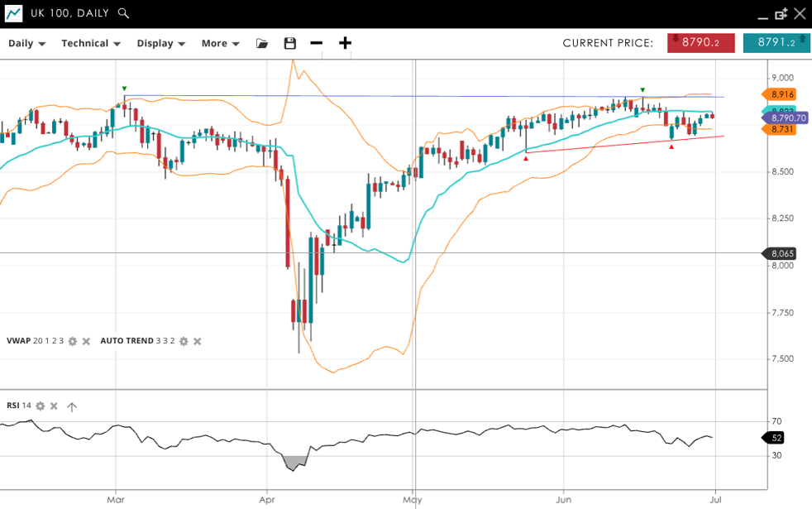
Task: Open the More menu
Action: click(x=220, y=43)
